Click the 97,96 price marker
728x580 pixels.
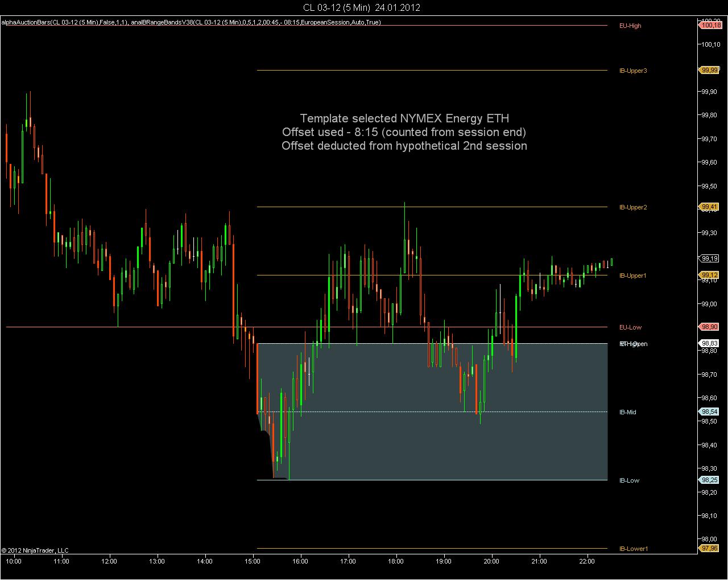(x=709, y=548)
